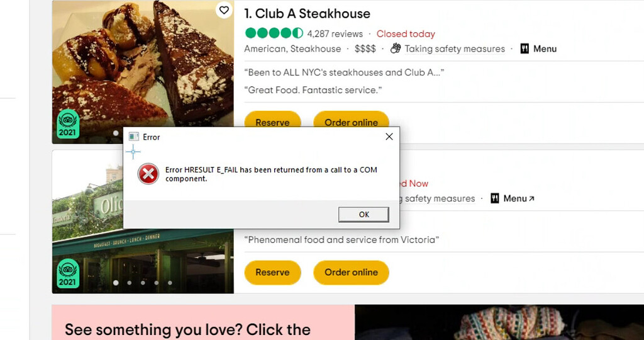Viewport: 644px width, 340px height.
Task: Open the Menu link on second restaurant
Action: [x=519, y=198]
